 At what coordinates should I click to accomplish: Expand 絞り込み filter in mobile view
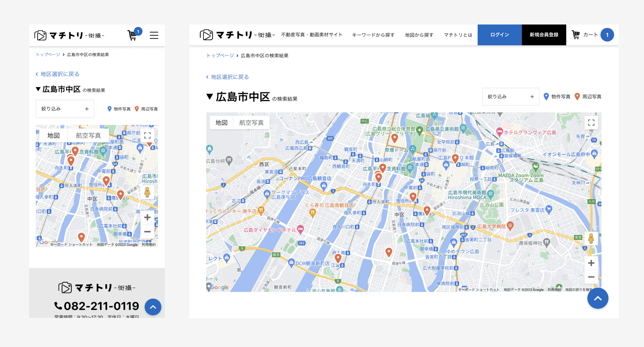point(65,109)
